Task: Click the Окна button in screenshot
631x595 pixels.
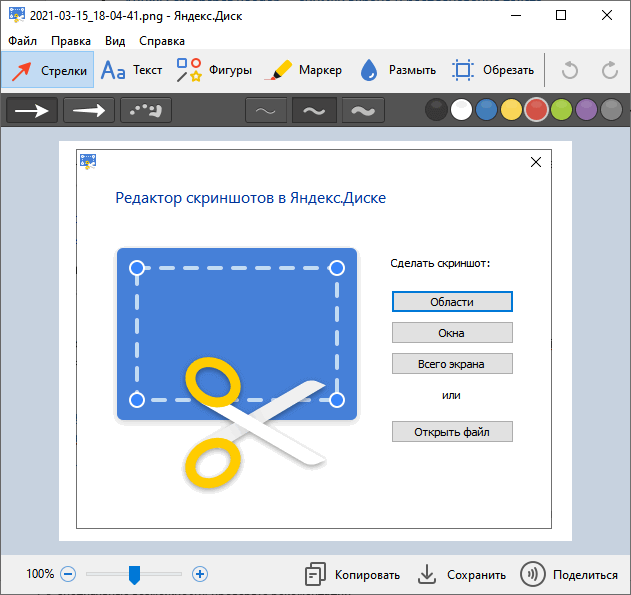Action: click(x=452, y=333)
